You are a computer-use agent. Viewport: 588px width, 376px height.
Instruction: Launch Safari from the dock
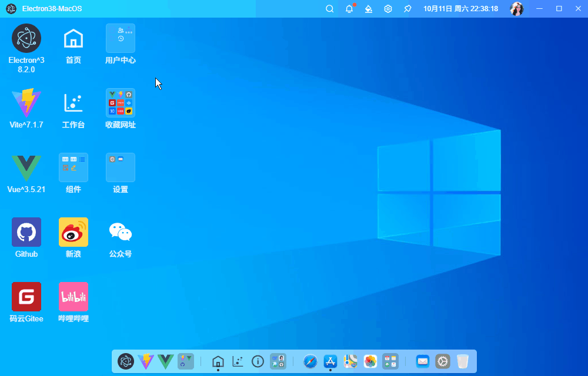tap(310, 361)
